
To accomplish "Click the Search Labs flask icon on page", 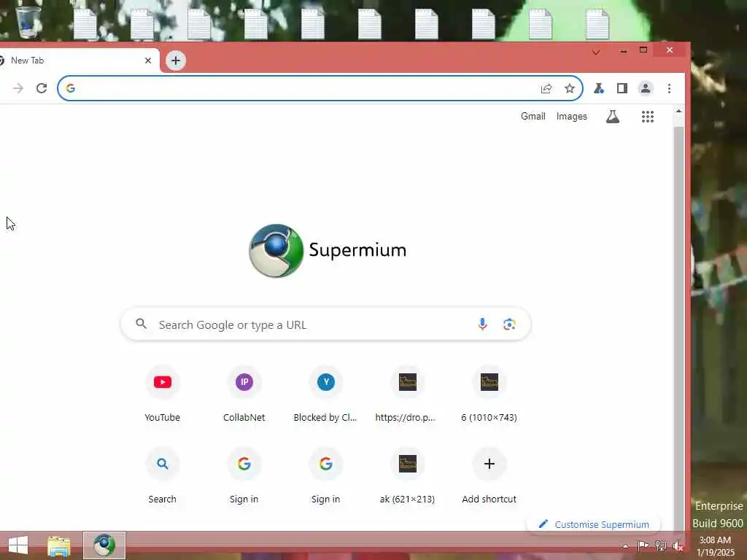I will 613,116.
